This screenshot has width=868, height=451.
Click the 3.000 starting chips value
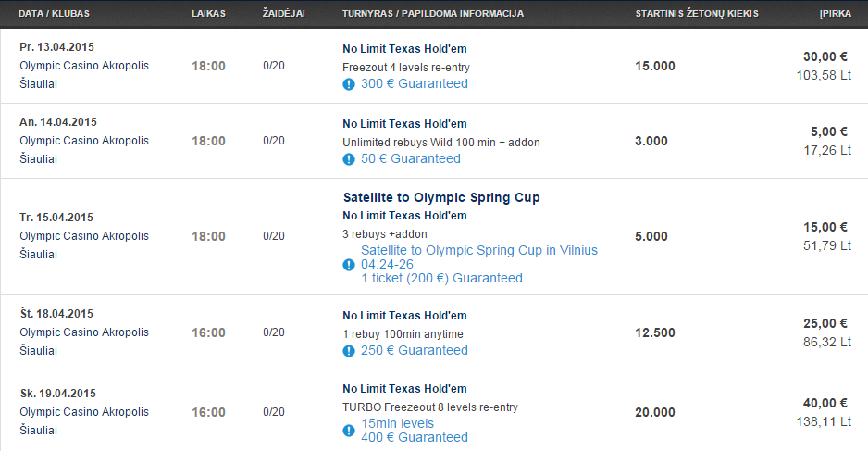(651, 142)
